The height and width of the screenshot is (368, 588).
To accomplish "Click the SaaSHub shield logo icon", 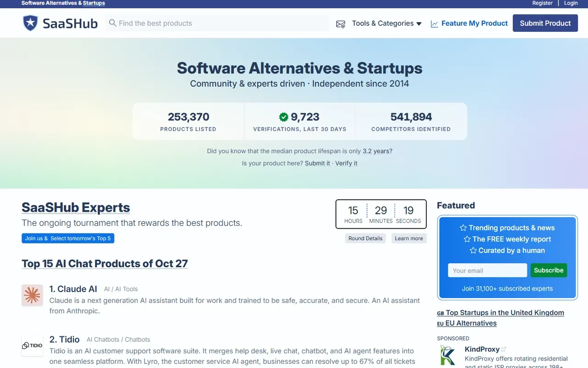I will (30, 23).
